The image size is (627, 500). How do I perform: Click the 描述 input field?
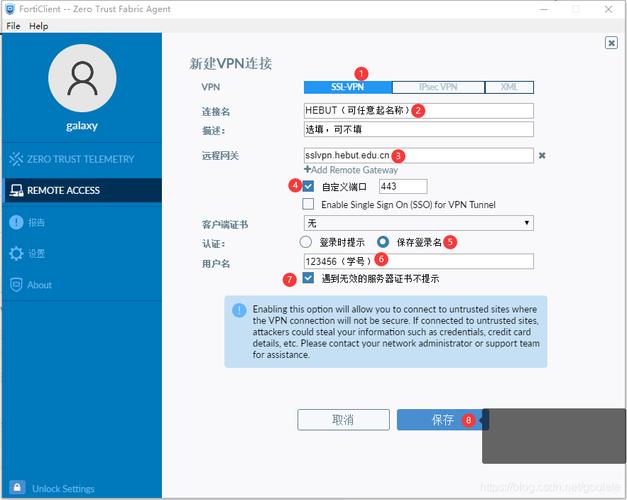419,129
